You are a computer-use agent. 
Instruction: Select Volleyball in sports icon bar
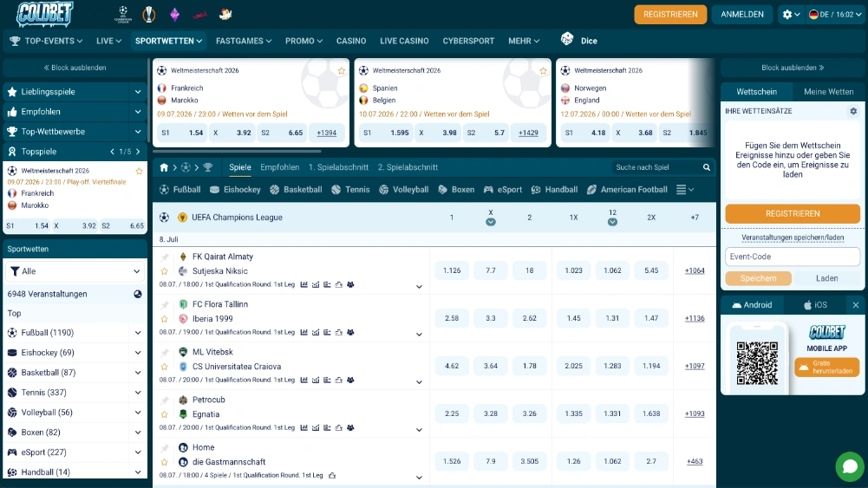[x=403, y=189]
